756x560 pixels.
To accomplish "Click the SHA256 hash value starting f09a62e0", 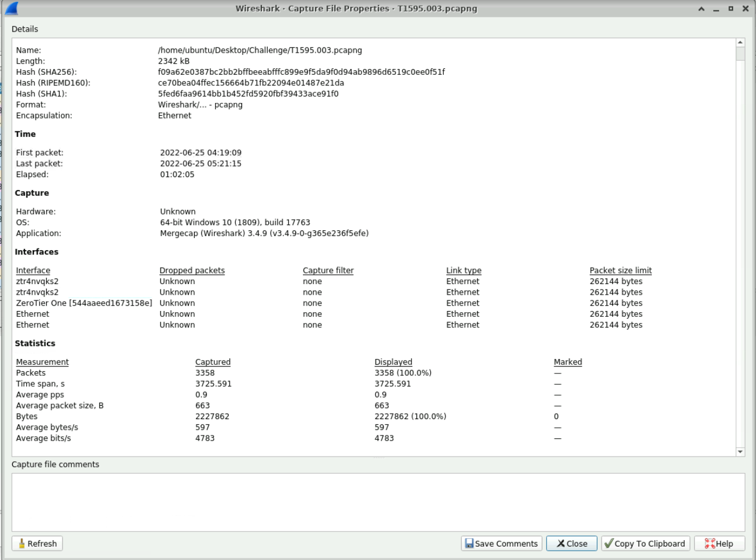I will 301,72.
